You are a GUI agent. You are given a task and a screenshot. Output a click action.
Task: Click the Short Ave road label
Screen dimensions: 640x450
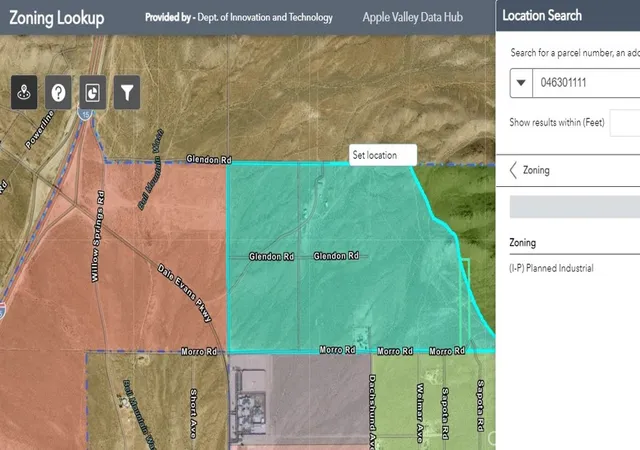(193, 413)
